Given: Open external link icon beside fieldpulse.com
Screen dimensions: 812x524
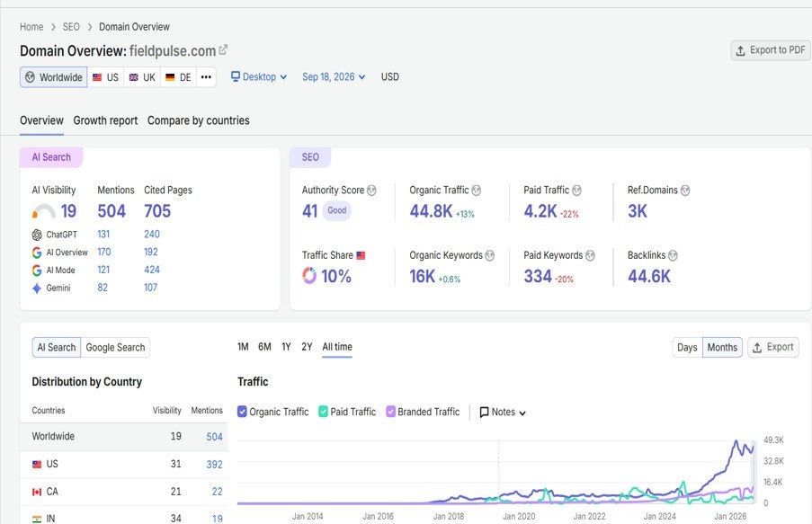Looking at the screenshot, I should pyautogui.click(x=223, y=50).
